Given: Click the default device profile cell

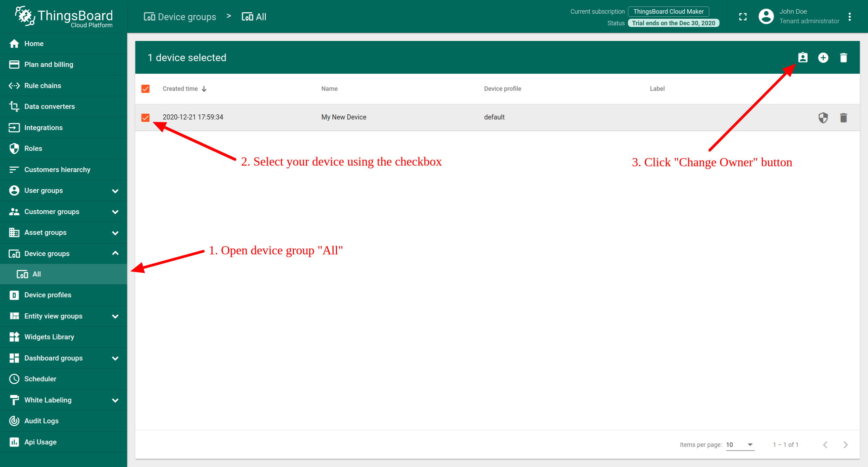Looking at the screenshot, I should point(494,117).
